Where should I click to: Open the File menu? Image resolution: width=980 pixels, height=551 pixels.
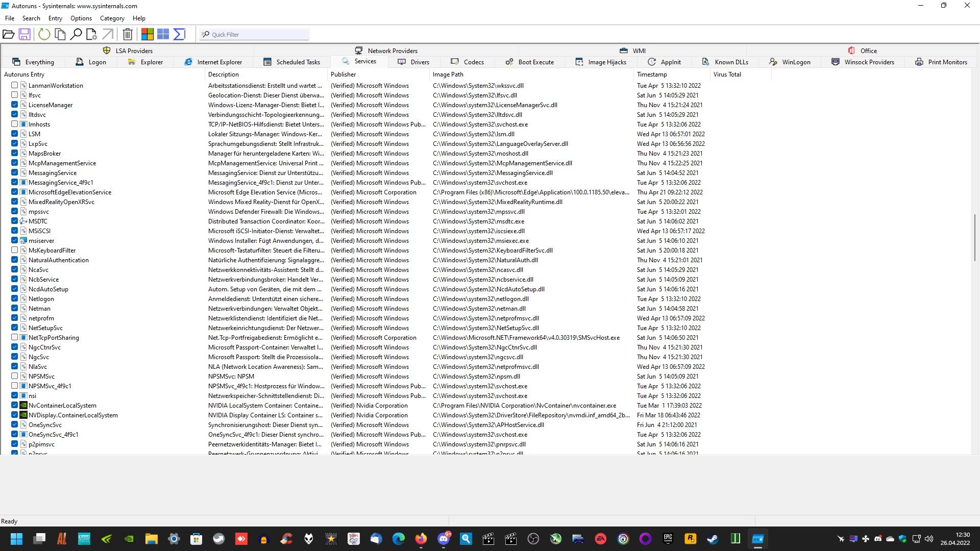coord(10,18)
